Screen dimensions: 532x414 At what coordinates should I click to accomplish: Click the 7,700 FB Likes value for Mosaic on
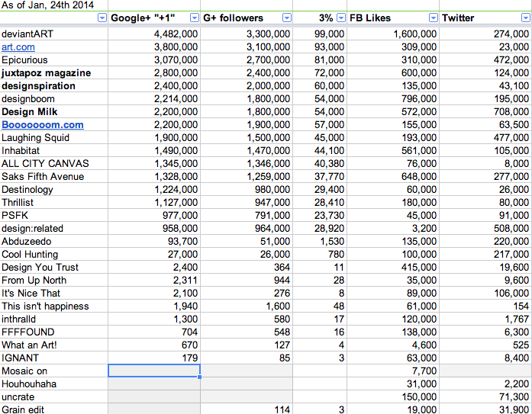point(424,371)
